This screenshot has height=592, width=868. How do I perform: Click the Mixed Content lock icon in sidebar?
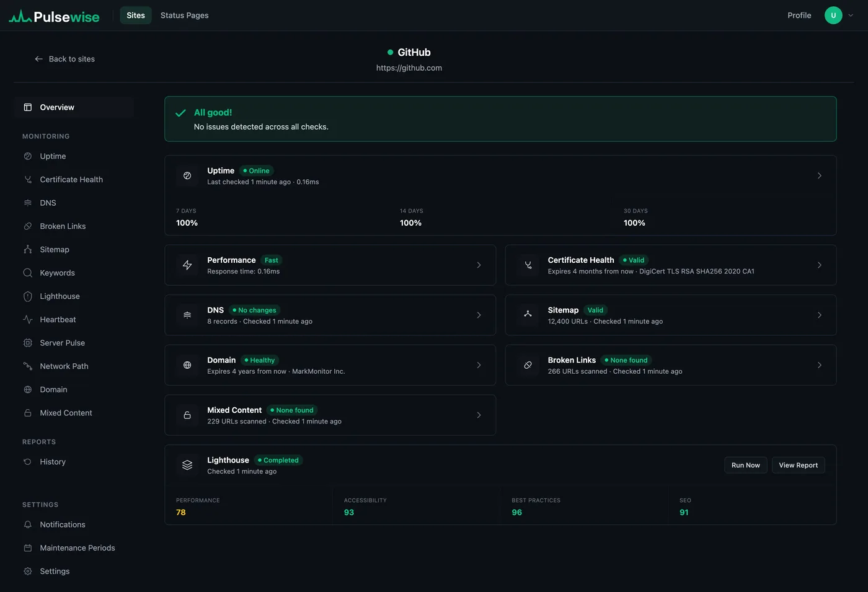[28, 413]
